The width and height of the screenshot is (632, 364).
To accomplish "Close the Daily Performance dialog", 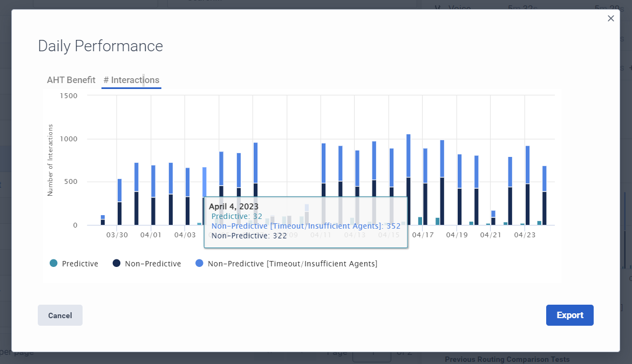I will click(610, 18).
